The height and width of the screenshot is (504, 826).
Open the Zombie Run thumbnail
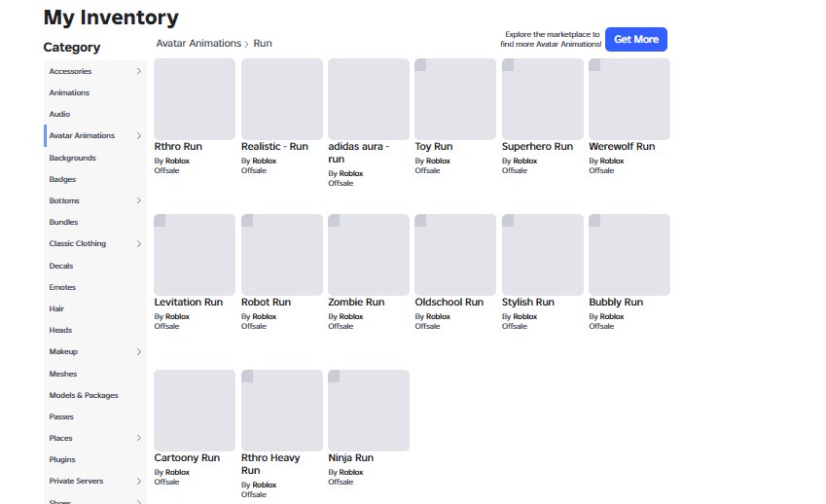click(368, 255)
